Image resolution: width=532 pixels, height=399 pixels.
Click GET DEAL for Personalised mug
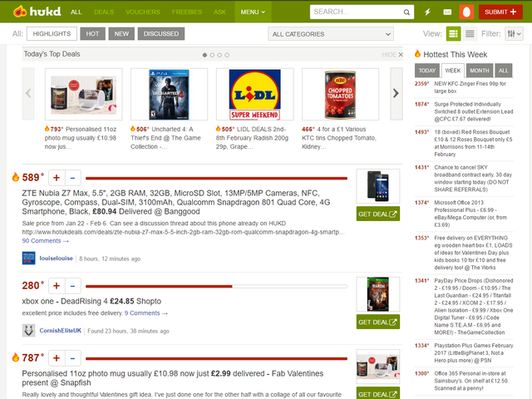point(378,393)
